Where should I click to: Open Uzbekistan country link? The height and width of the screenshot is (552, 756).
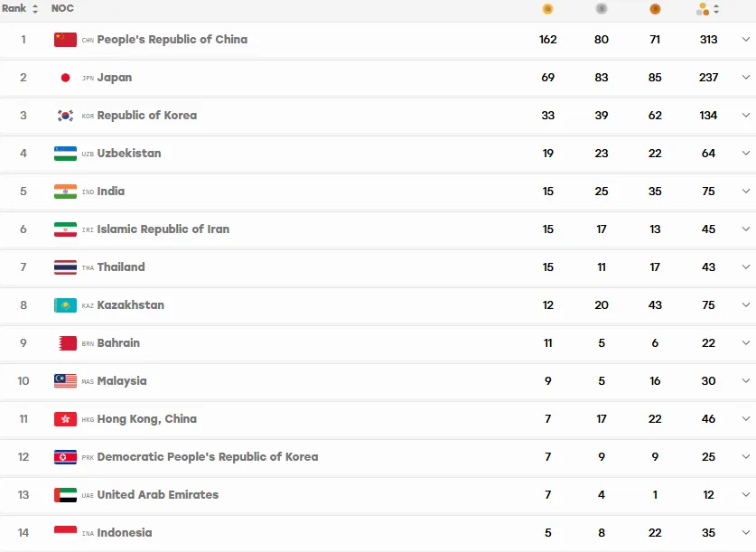click(129, 154)
